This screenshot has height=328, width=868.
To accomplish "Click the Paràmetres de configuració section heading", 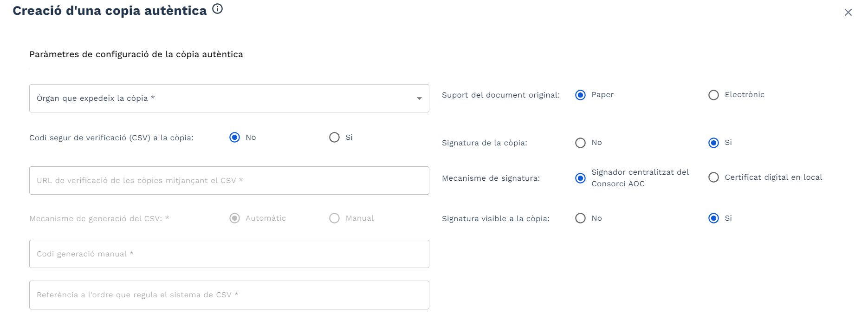I will click(x=136, y=54).
